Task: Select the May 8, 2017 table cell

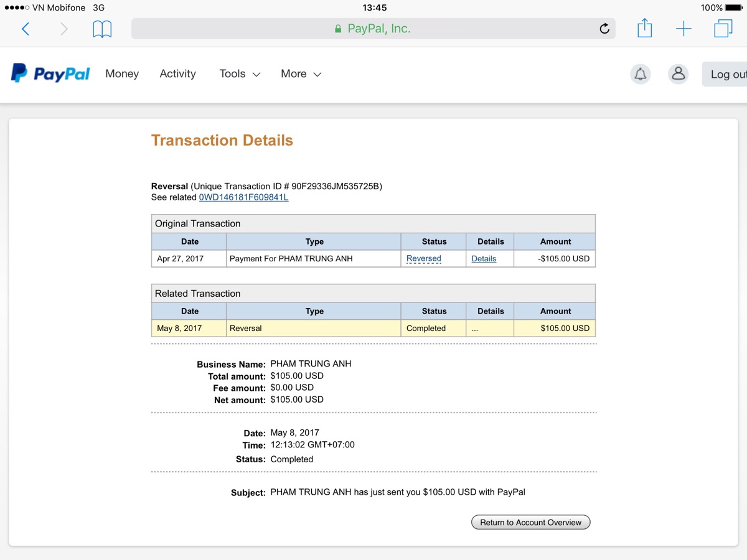Action: click(189, 328)
